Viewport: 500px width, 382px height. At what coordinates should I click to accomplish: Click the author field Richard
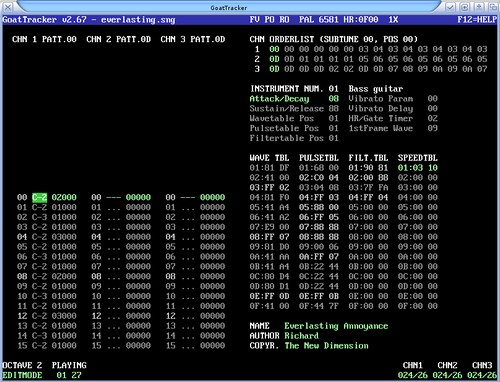[301, 336]
